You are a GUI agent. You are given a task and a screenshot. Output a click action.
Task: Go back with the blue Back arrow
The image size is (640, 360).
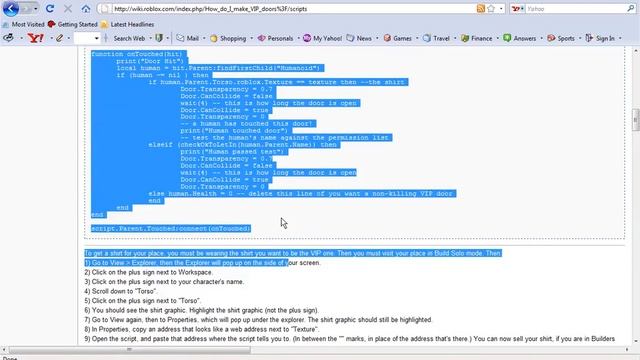11,9
